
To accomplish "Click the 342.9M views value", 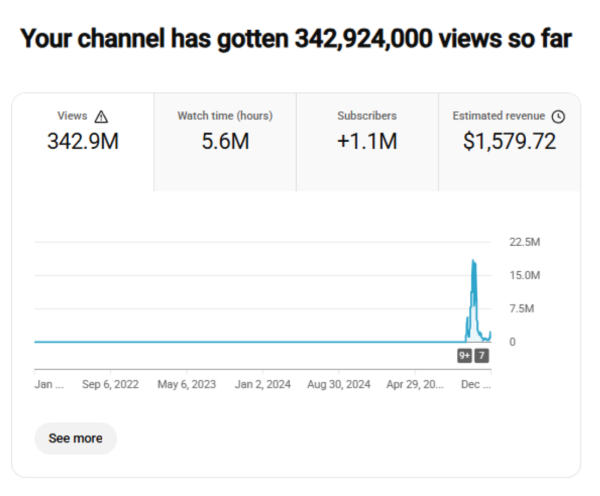I will (83, 142).
